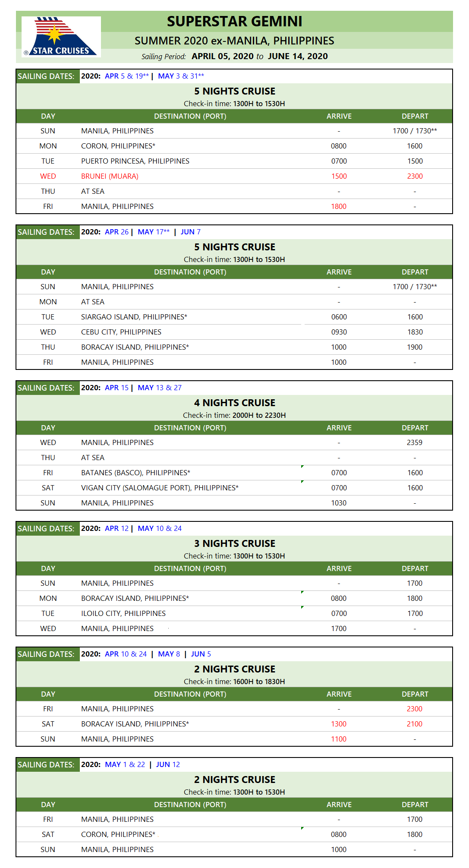The height and width of the screenshot is (868, 469).
Task: Choose the JUN 5 sailing date
Action: tap(201, 654)
